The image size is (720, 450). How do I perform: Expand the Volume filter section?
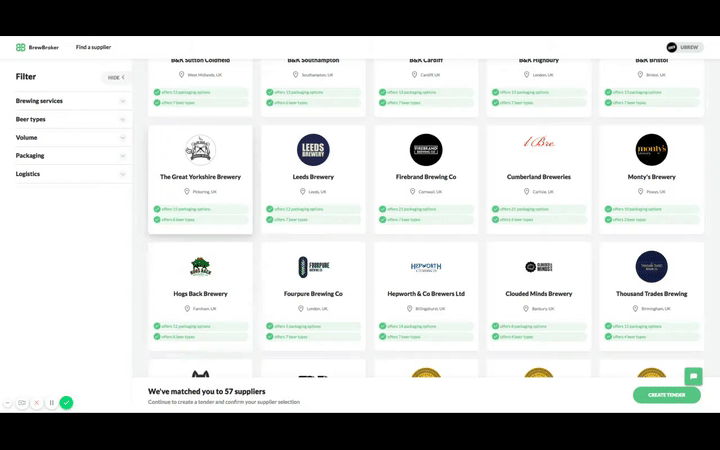click(x=68, y=137)
